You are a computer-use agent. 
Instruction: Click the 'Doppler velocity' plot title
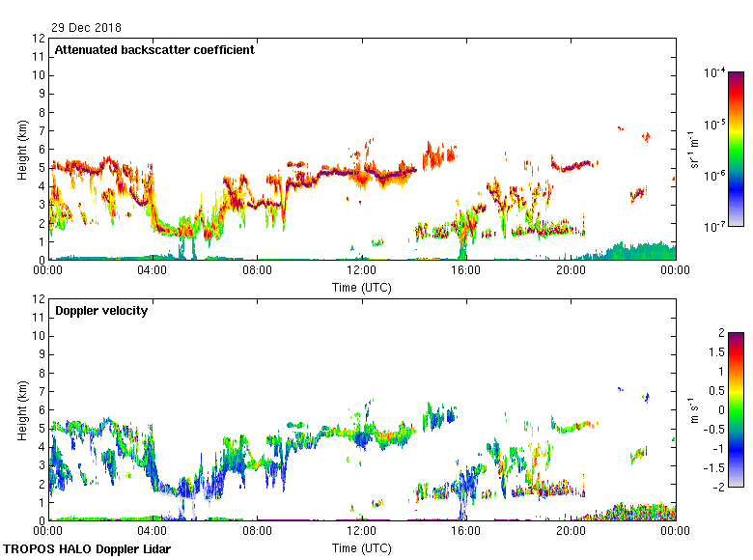pyautogui.click(x=101, y=311)
